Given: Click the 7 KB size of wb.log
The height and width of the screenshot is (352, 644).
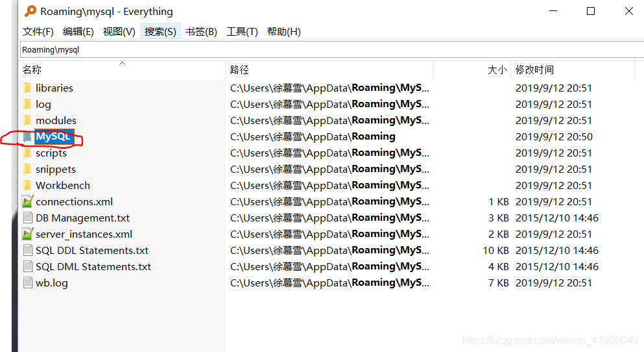Looking at the screenshot, I should 499,283.
